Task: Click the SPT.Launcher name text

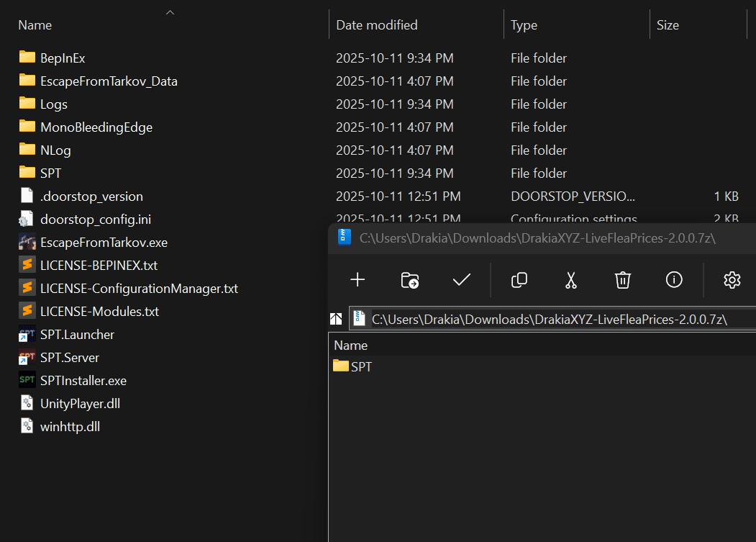Action: 77,335
